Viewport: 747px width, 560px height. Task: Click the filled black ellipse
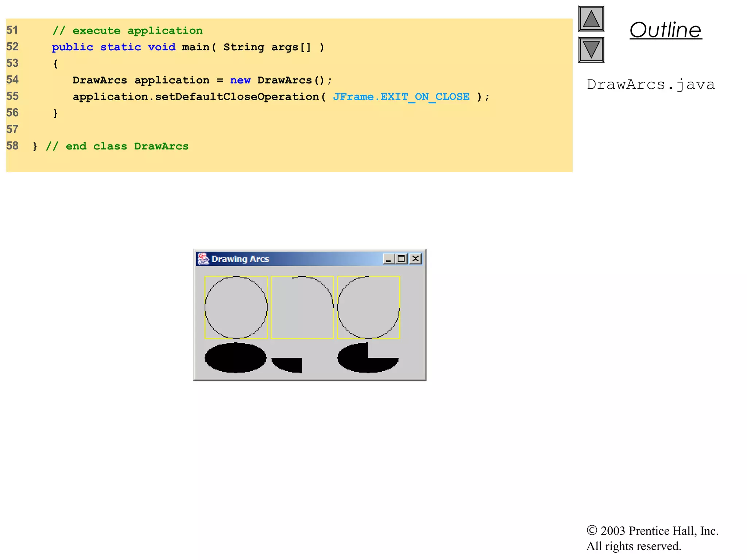236,358
